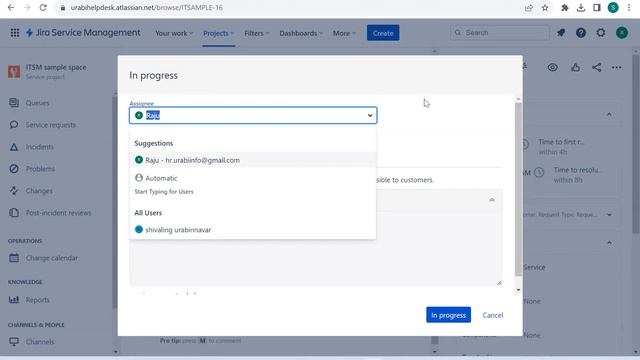Screen dimensions: 640x360
Task: Open the settings gear icon
Action: [601, 33]
